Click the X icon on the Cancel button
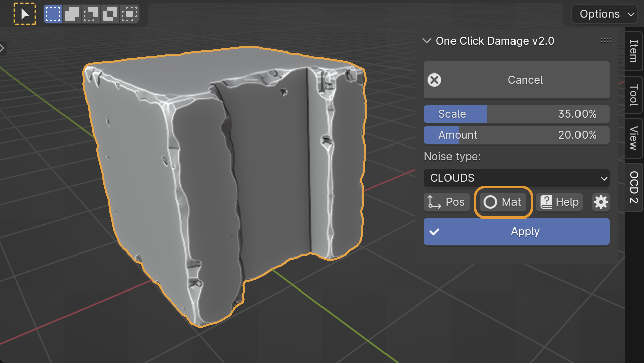 pyautogui.click(x=434, y=80)
